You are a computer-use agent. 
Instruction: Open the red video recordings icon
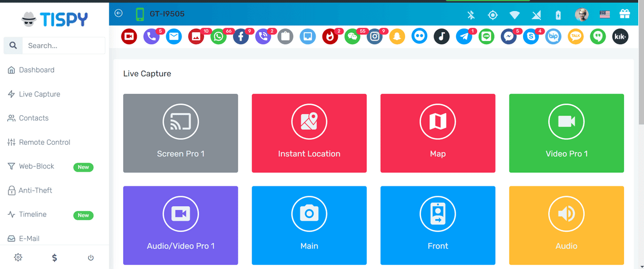coord(129,36)
